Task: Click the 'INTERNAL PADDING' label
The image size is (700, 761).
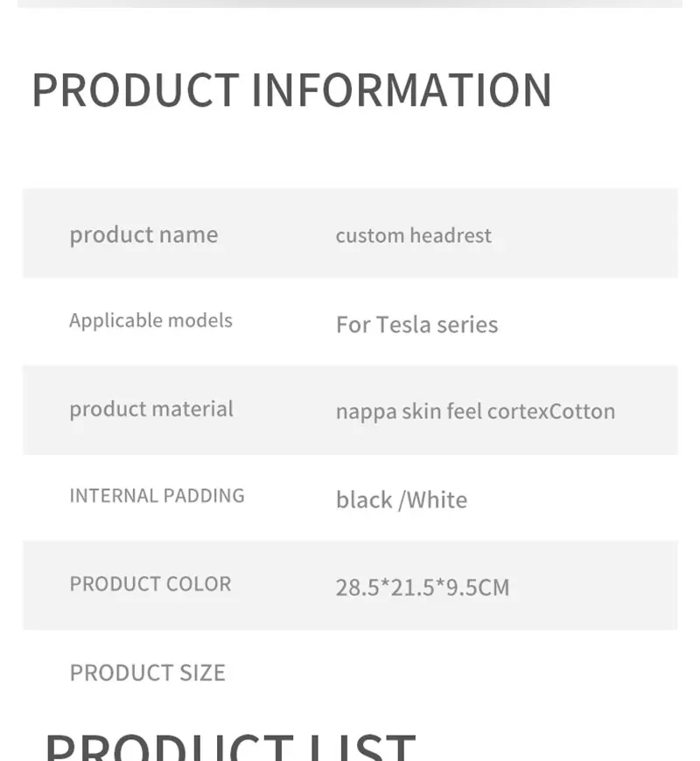Action: [x=157, y=495]
